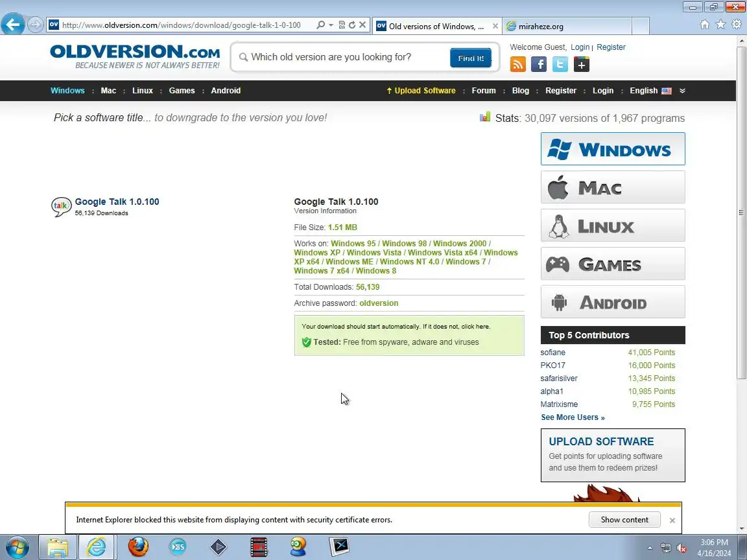The width and height of the screenshot is (747, 560).
Task: Open the Twitter icon
Action: (x=560, y=64)
